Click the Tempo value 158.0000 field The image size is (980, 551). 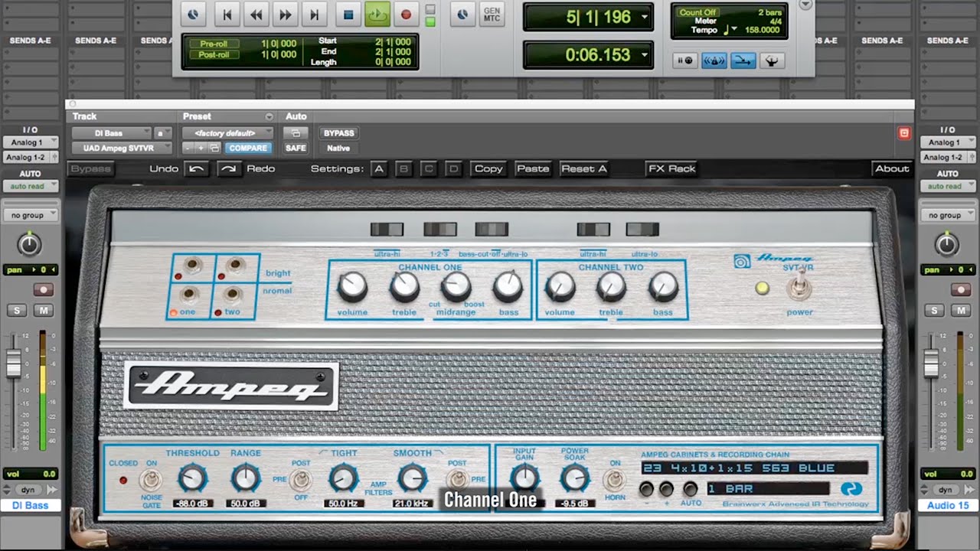761,30
